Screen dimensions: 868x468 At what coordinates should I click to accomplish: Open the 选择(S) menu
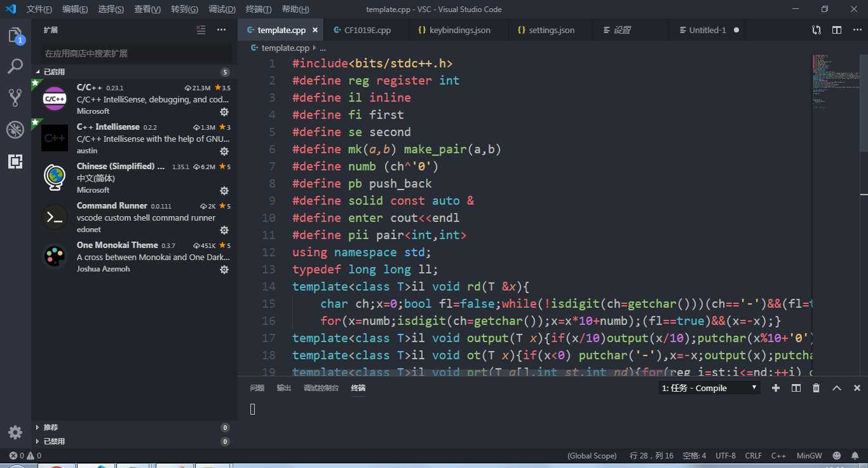[x=111, y=10]
